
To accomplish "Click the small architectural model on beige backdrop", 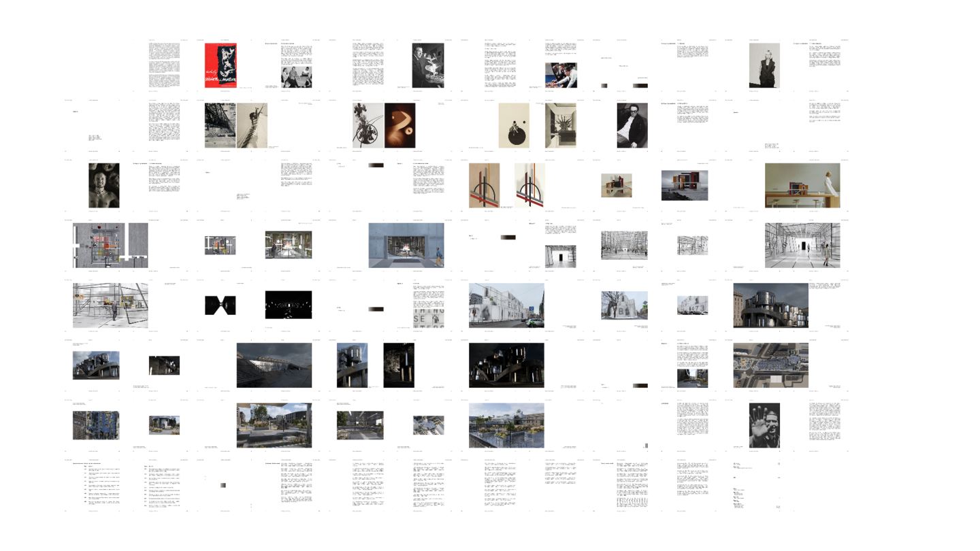I will coord(617,185).
